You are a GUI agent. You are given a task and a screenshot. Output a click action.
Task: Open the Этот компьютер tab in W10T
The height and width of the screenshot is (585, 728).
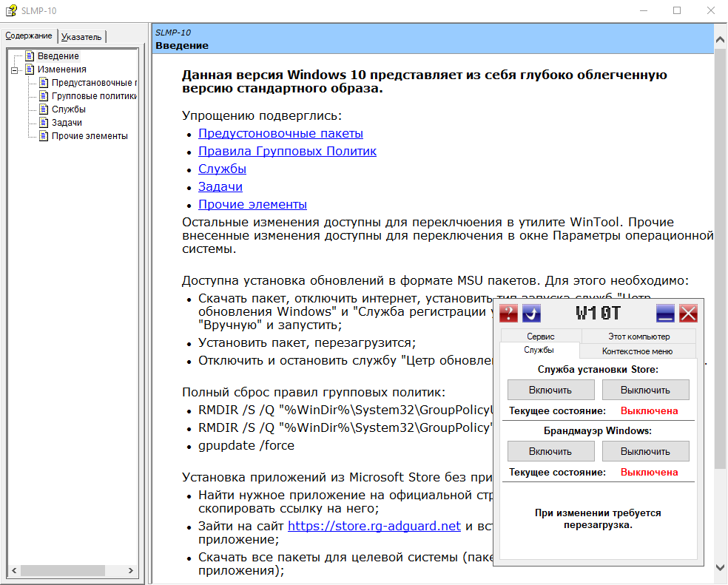tap(639, 337)
